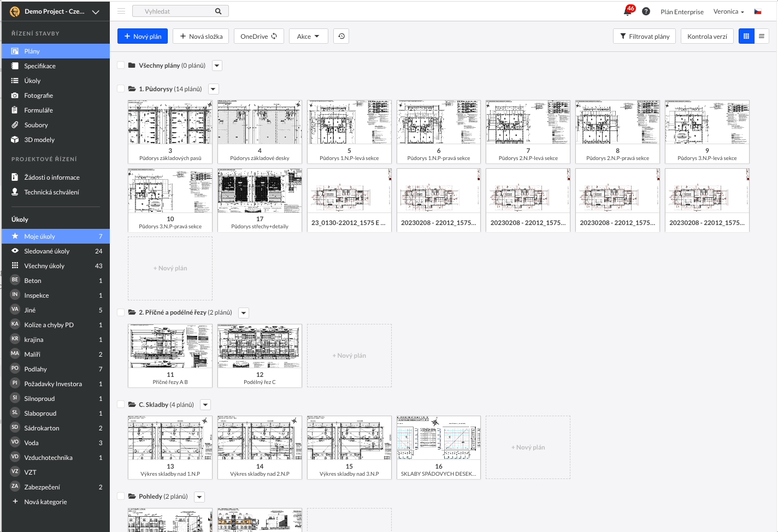Screen dimensions: 778x532
Task: Open the Inspekce task category
Action: [x=56, y=295]
